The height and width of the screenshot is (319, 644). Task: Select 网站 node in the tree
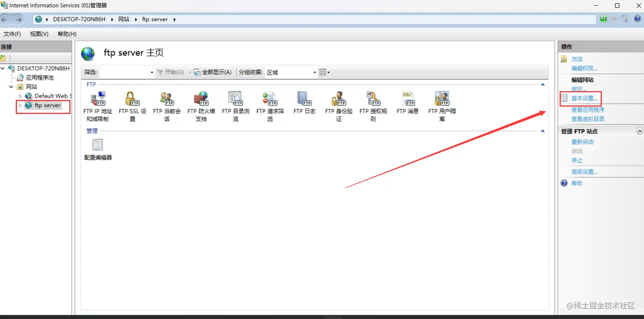[32, 87]
